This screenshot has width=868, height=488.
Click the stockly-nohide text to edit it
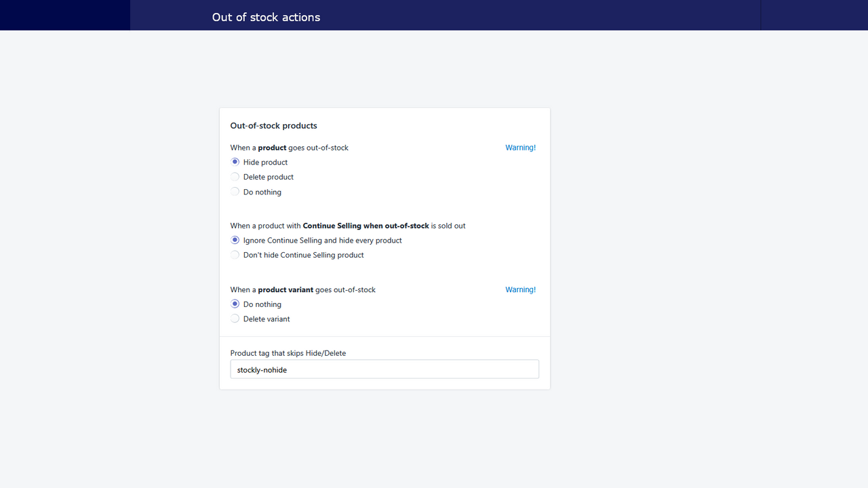point(261,369)
